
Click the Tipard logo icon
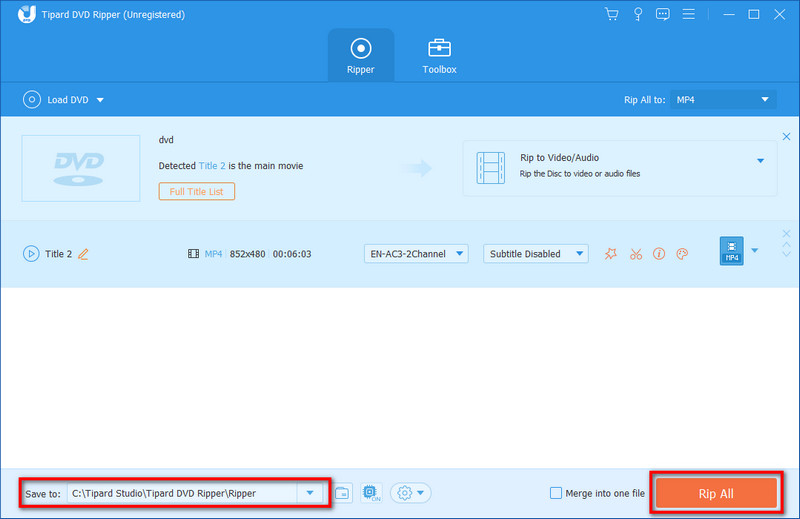pos(27,14)
